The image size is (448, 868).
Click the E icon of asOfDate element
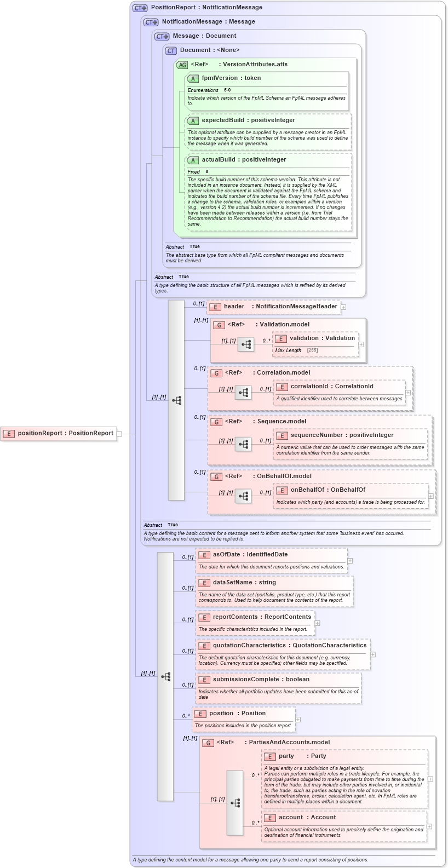click(x=204, y=555)
